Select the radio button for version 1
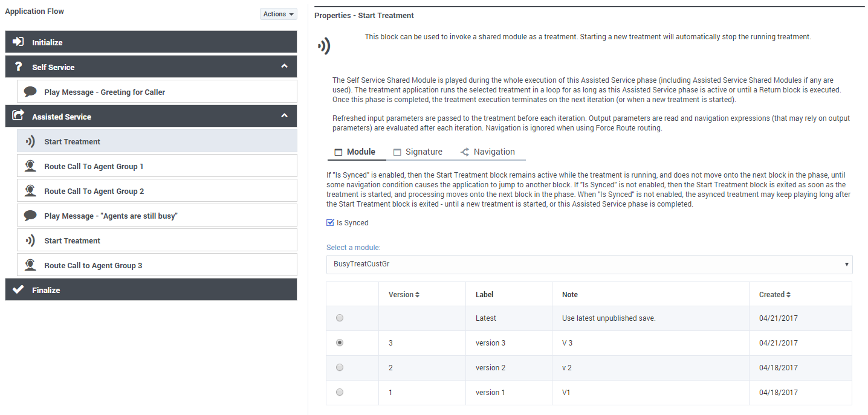The width and height of the screenshot is (868, 415). 339,392
